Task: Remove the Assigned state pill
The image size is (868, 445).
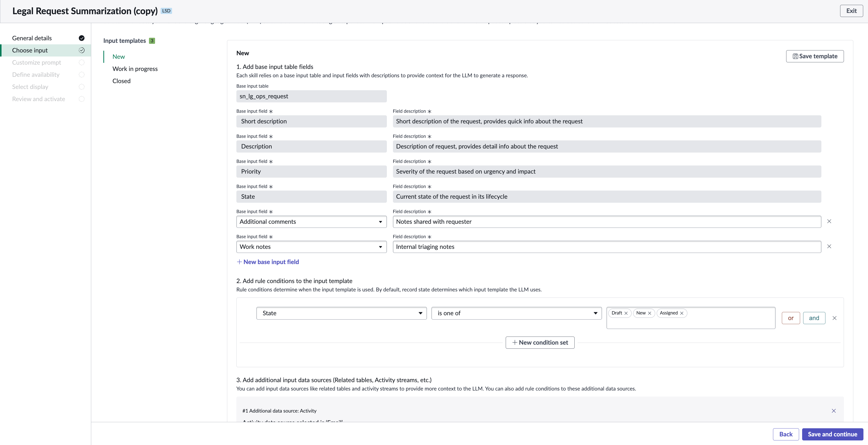Action: pos(682,313)
